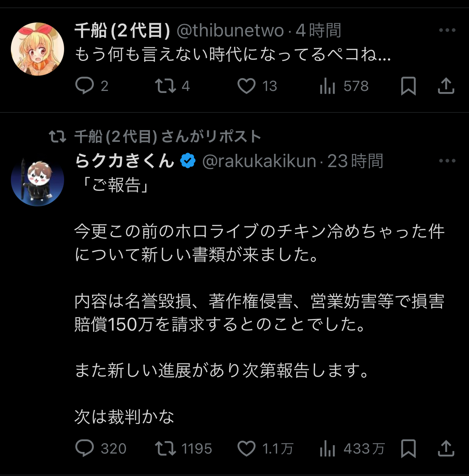Tap the 千船 (2代目)さんがリポスト label

pyautogui.click(x=168, y=137)
